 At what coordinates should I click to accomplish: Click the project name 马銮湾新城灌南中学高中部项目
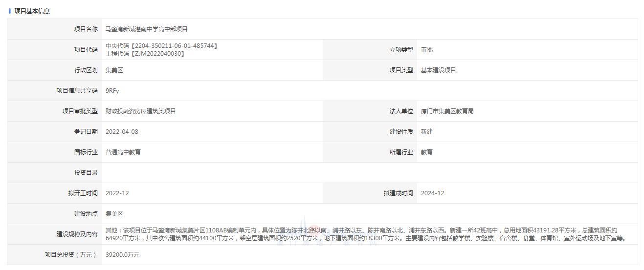pos(146,29)
